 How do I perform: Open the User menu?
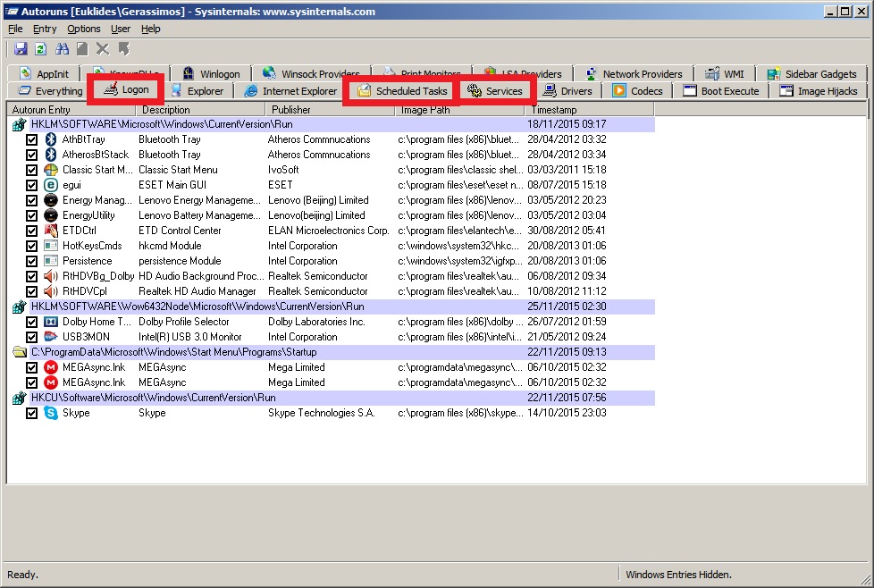tap(121, 29)
